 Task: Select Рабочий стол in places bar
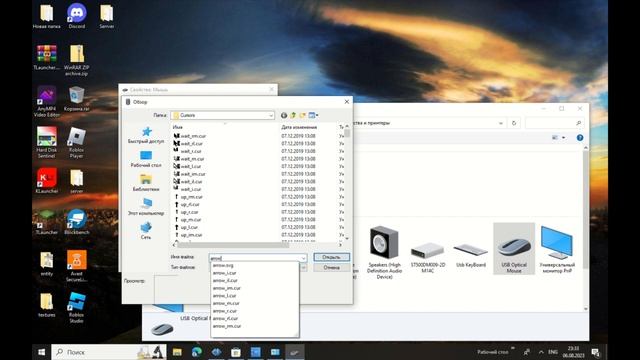coord(146,159)
